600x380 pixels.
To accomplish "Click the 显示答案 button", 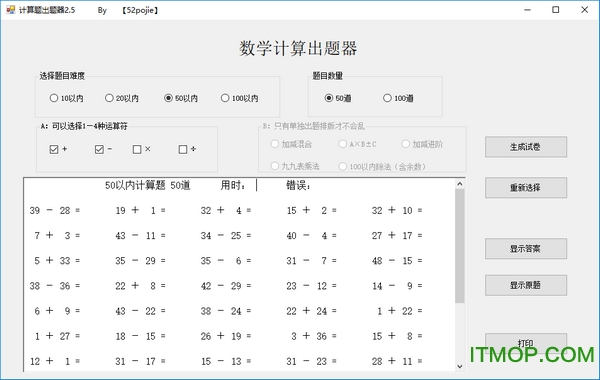I will 526,249.
